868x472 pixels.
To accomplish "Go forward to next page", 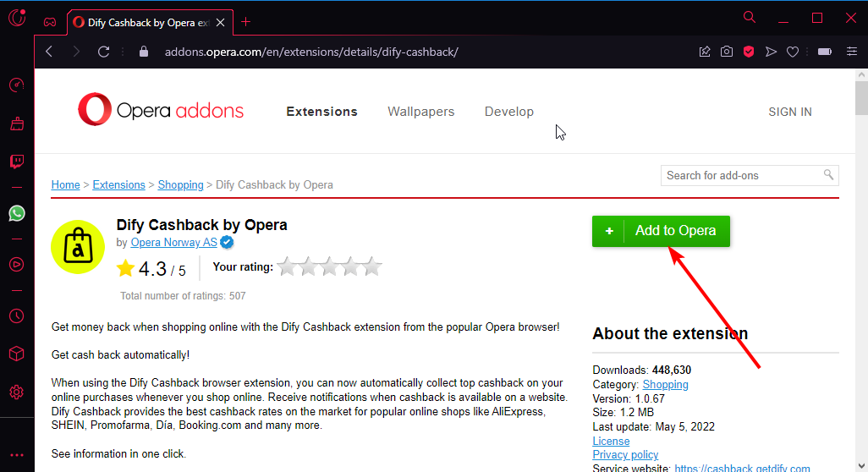I will 76,52.
